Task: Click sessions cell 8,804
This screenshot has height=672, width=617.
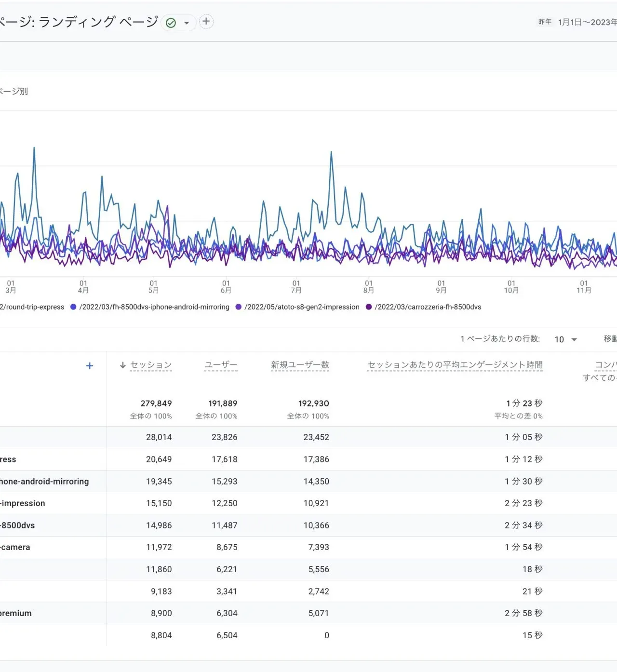Action: tap(161, 635)
